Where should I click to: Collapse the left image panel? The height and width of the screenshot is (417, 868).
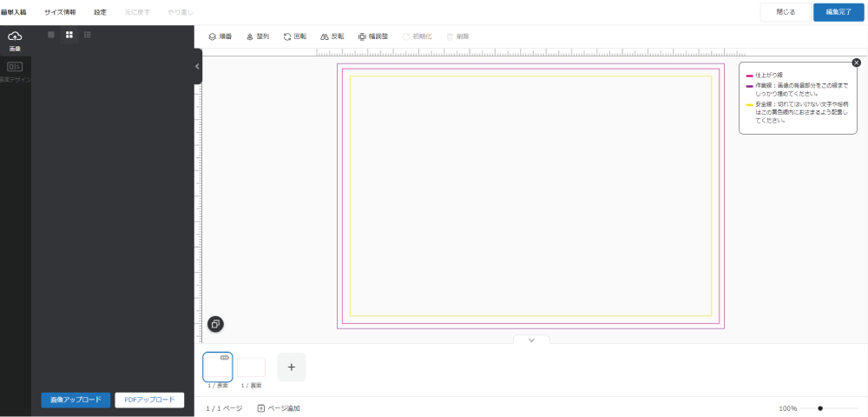pyautogui.click(x=197, y=66)
